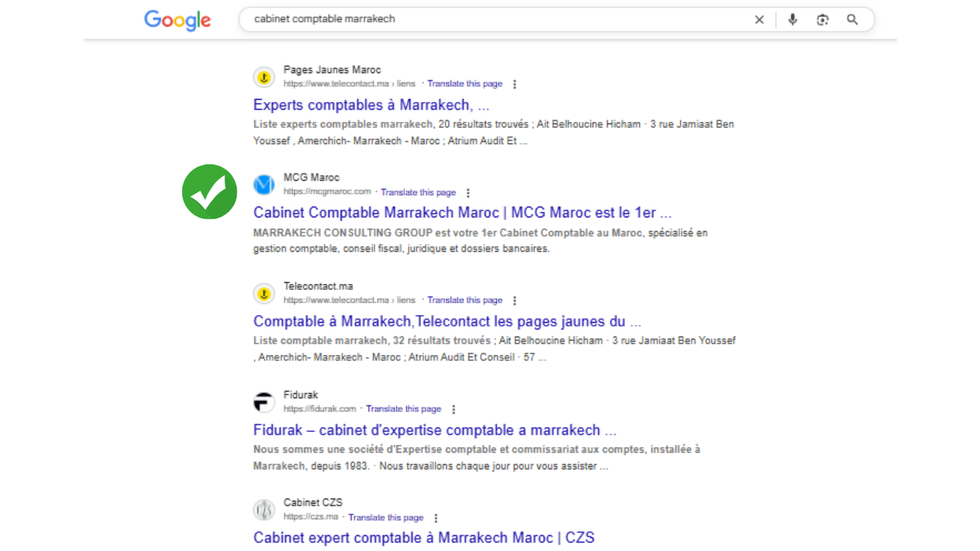Click the 'MCG Maroc' site name
The image size is (980, 551).
311,178
